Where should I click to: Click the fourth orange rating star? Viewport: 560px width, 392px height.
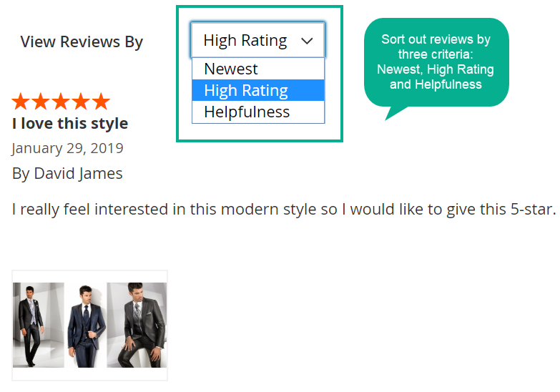coord(81,101)
